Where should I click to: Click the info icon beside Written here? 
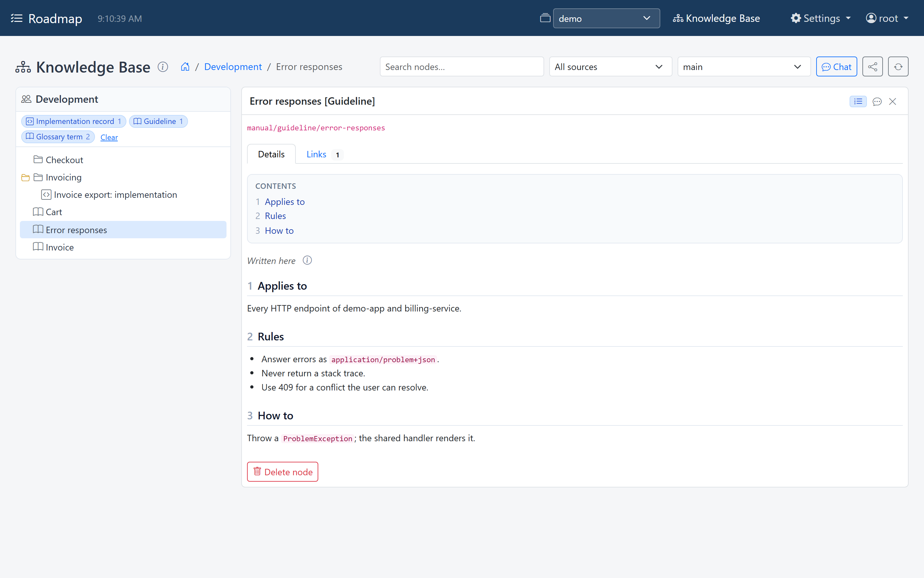tap(307, 260)
